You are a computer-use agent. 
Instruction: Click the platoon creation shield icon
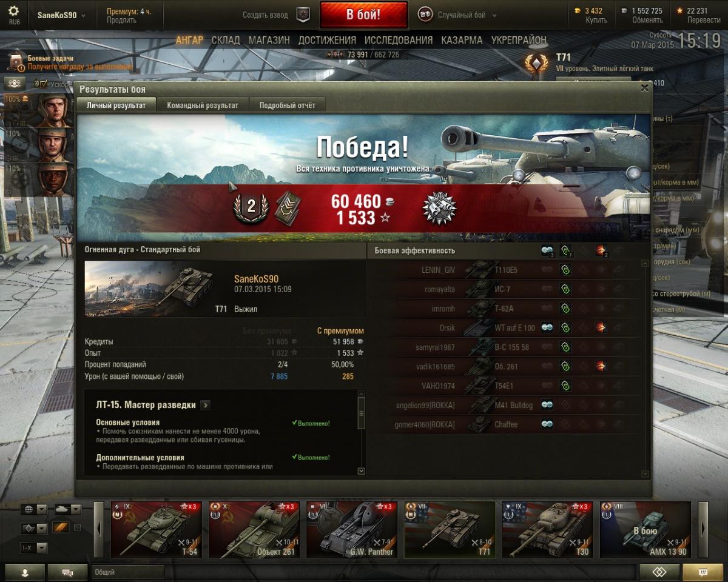(303, 15)
